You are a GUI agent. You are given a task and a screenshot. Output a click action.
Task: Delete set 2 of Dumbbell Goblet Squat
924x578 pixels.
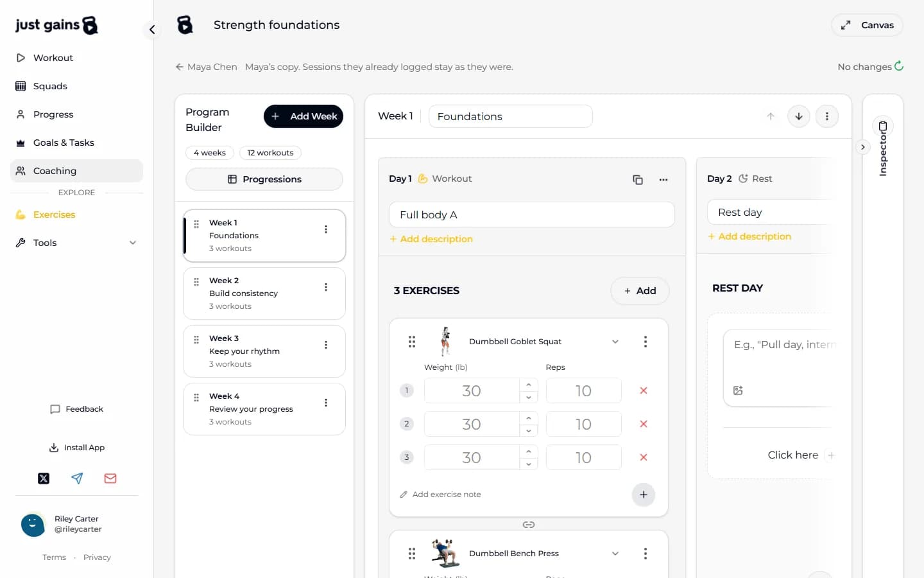click(644, 424)
